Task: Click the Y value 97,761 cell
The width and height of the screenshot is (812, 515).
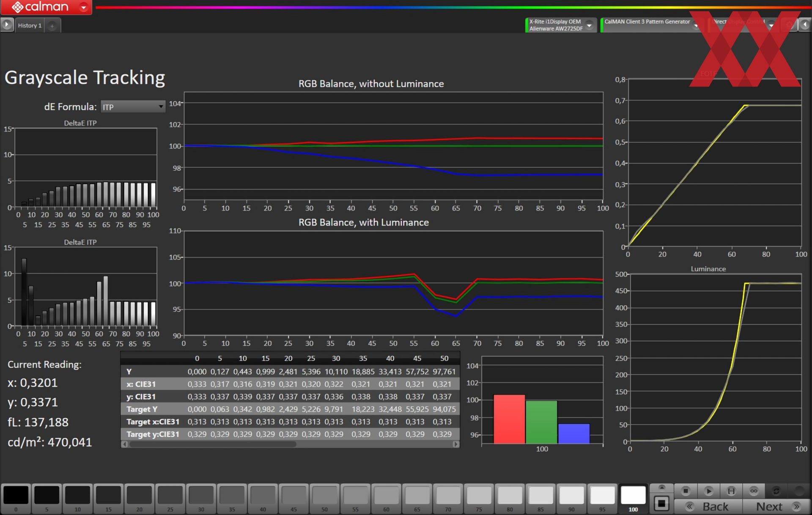Action: coord(444,372)
